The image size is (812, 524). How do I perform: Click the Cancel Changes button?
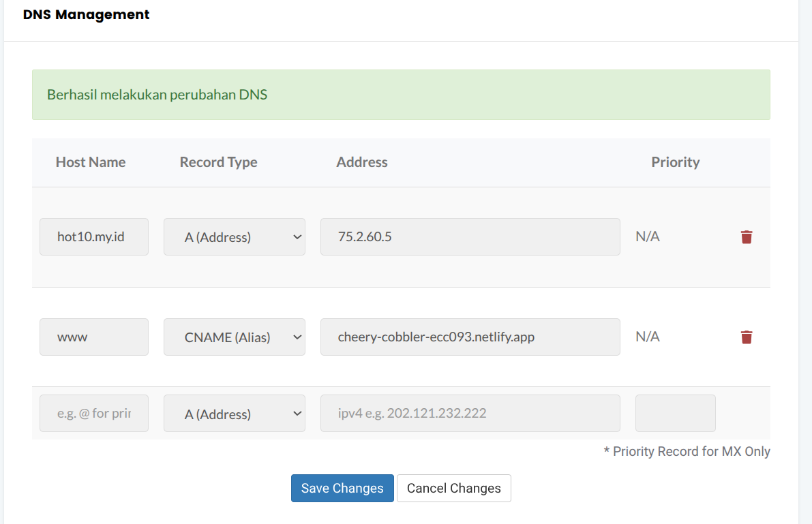click(x=453, y=489)
